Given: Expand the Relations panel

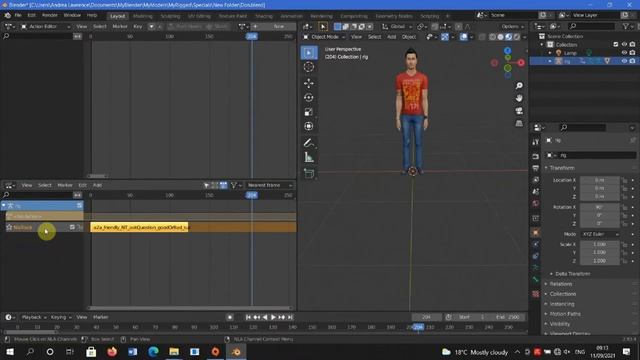Looking at the screenshot, I should (x=560, y=284).
